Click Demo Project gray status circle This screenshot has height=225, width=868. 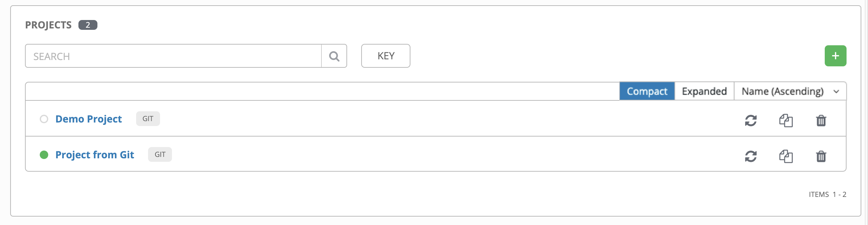(x=44, y=119)
